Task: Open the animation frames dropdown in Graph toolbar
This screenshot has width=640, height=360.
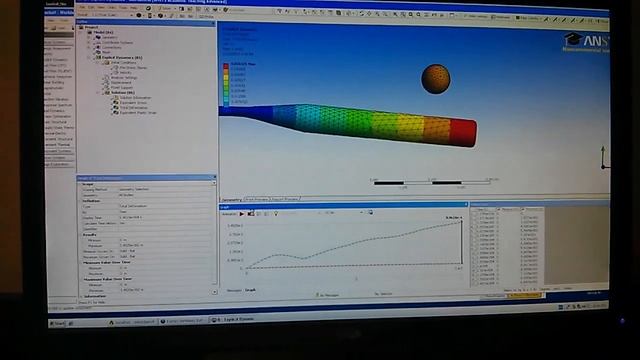Action: pyautogui.click(x=361, y=213)
